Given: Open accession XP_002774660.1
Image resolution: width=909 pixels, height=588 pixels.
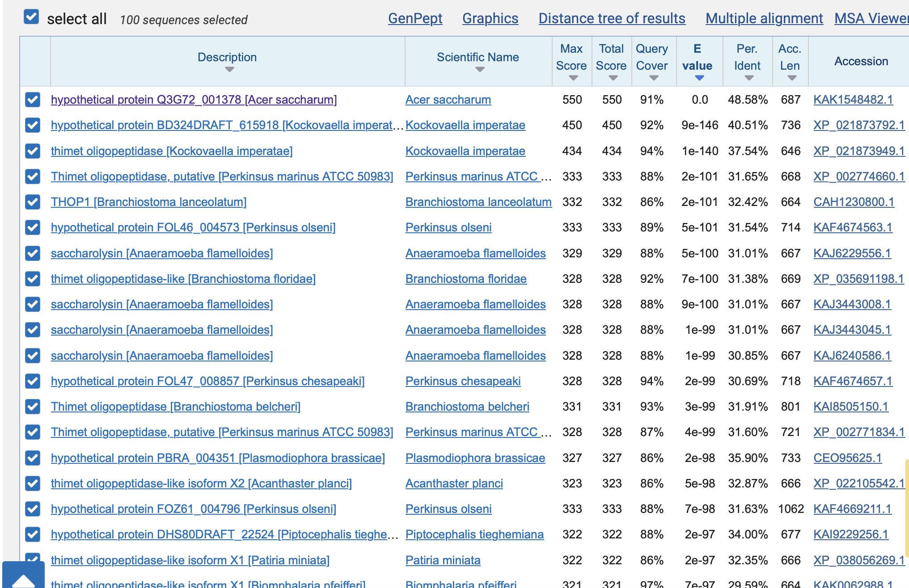Looking at the screenshot, I should pyautogui.click(x=859, y=176).
